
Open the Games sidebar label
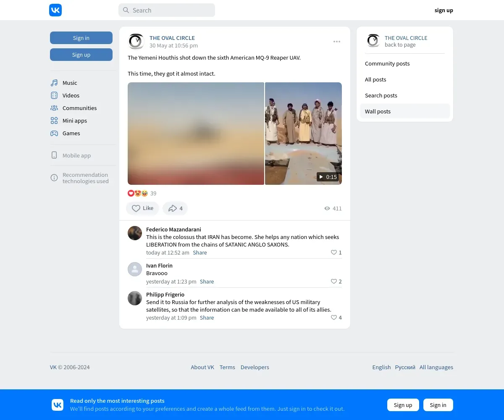(71, 133)
